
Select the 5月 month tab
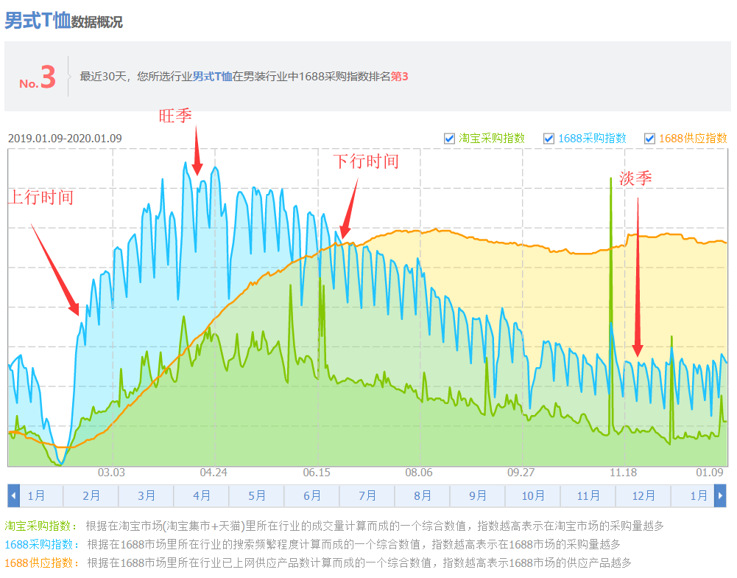[257, 495]
